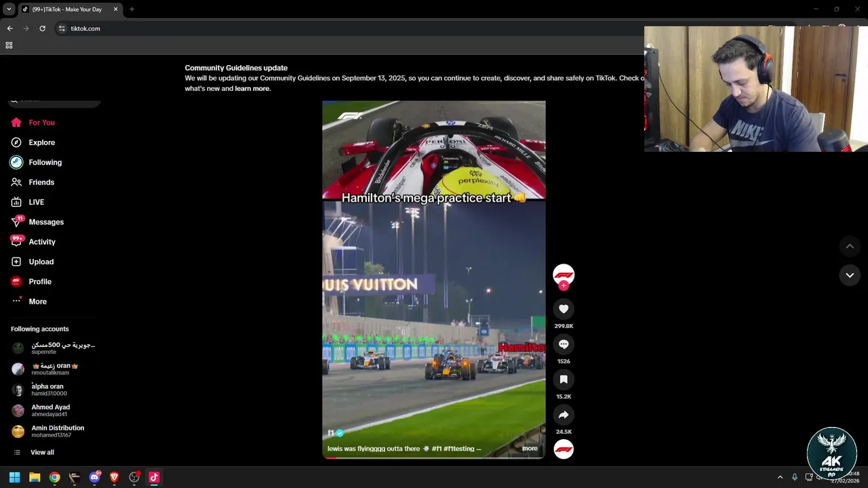
Task: Seek the video progress bar
Action: point(434,458)
